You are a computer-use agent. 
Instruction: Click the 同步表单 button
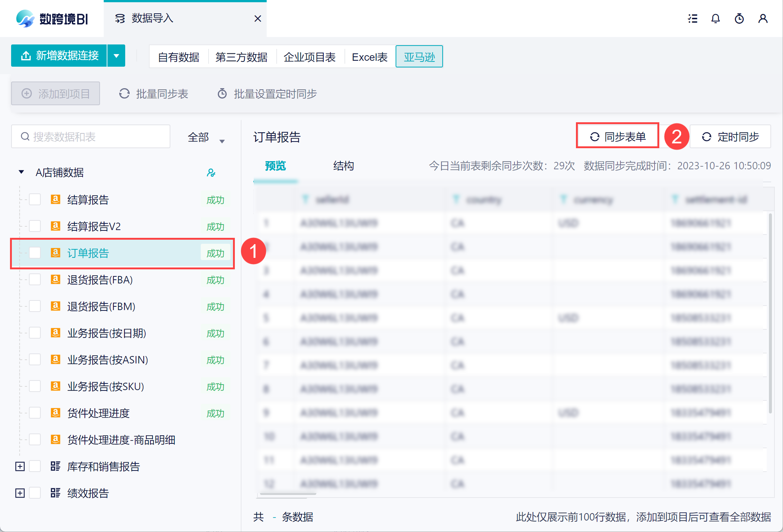(x=617, y=137)
